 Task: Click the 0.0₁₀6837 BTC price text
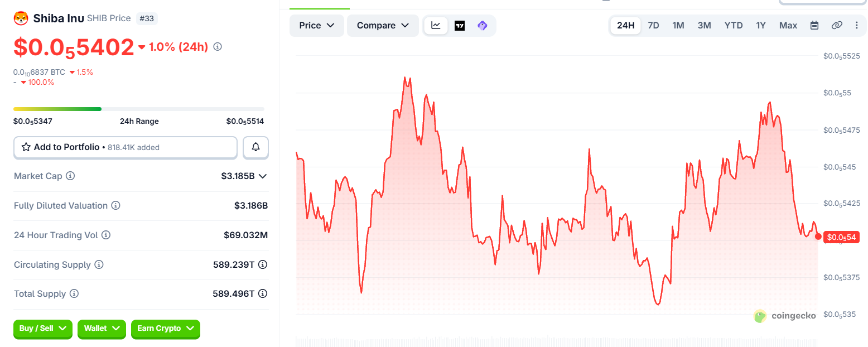39,73
